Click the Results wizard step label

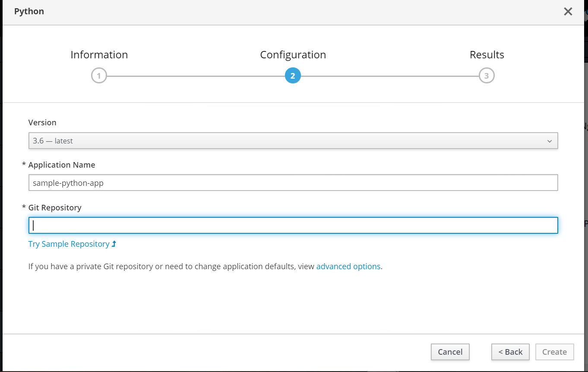click(487, 54)
